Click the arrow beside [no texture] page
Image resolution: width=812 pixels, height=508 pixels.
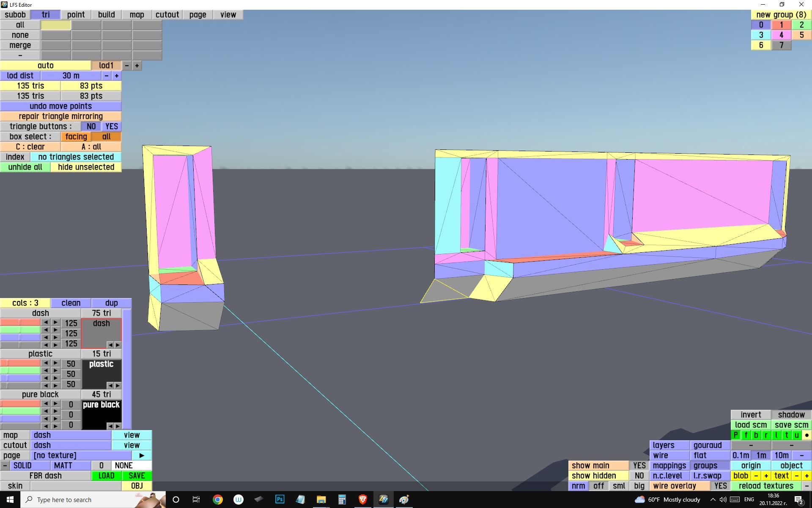pos(142,456)
